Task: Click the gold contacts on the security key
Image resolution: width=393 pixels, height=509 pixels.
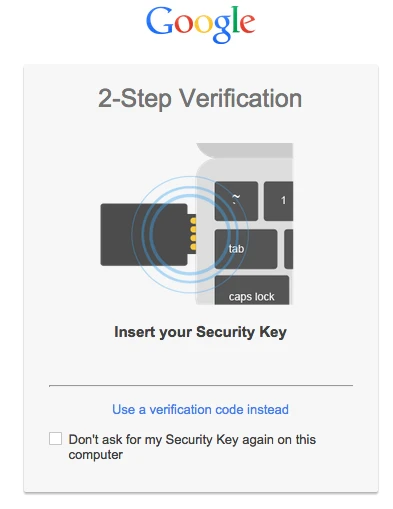Action: 193,234
